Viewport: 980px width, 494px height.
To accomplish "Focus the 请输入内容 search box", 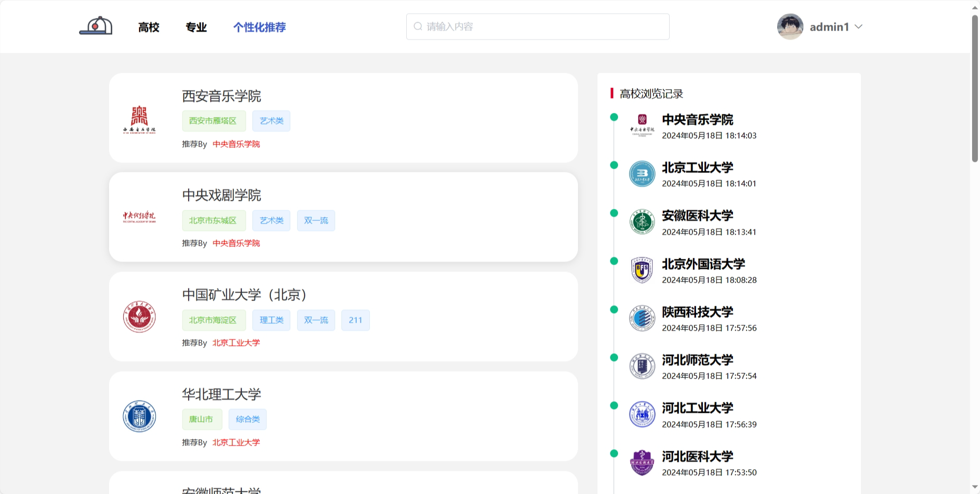I will point(537,26).
